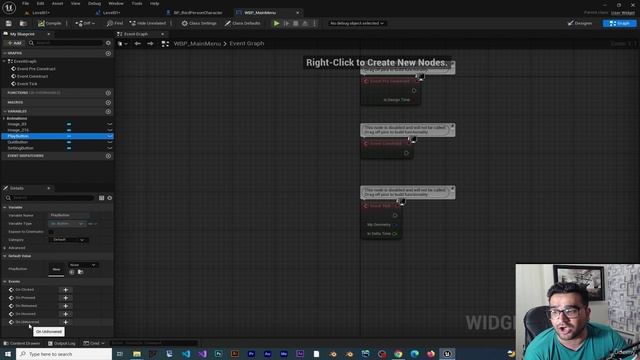Collapse the Variables section
The width and height of the screenshot is (640, 360).
[4, 111]
